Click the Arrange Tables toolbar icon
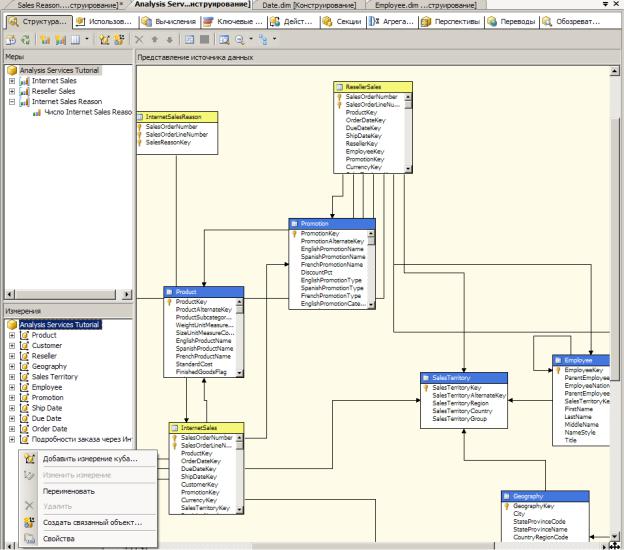 click(x=263, y=39)
